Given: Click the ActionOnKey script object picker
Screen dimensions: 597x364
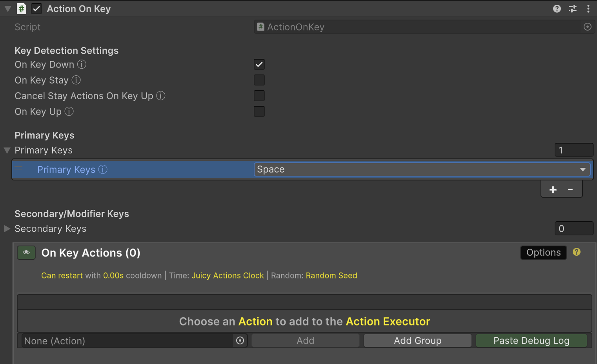Looking at the screenshot, I should pos(587,27).
